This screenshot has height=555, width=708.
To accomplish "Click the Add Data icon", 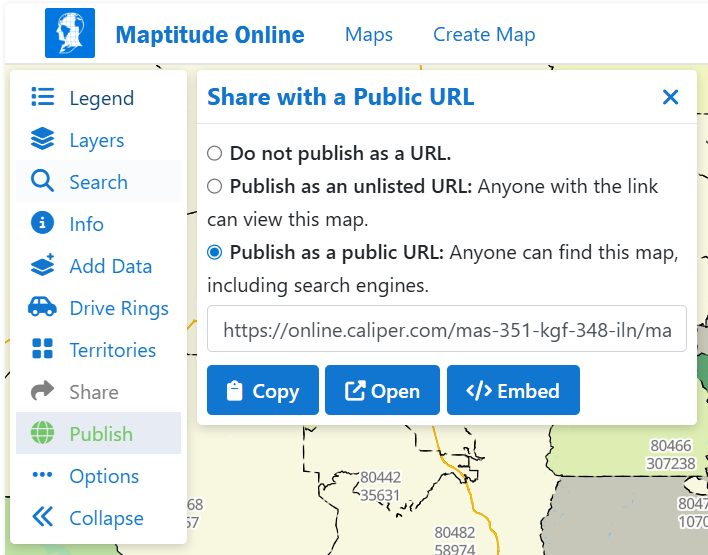I will pos(42,266).
